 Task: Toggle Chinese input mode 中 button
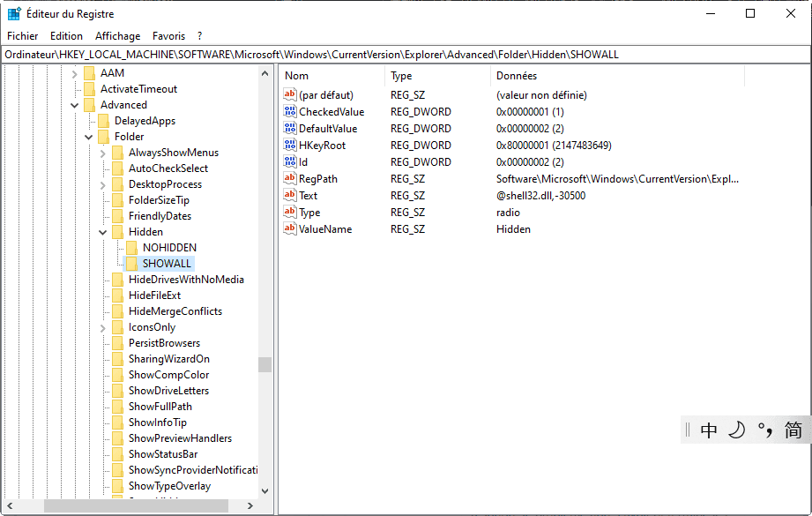[x=709, y=430]
